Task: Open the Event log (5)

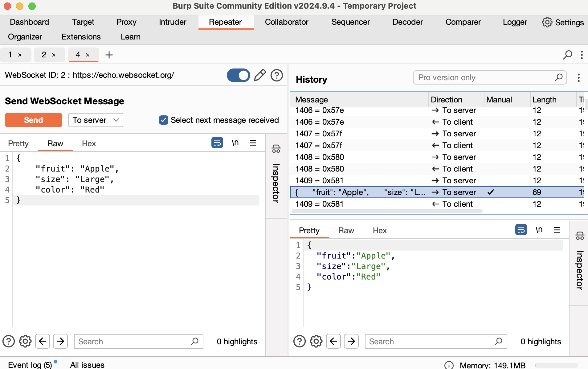Action: [x=30, y=365]
